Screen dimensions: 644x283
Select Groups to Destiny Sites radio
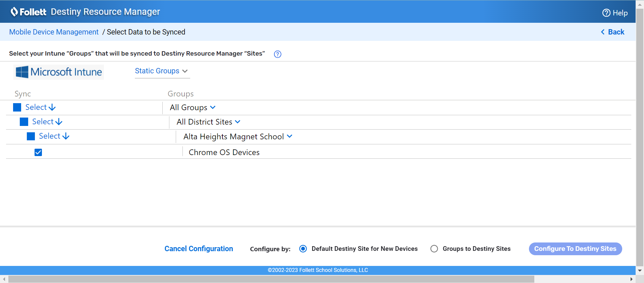434,249
